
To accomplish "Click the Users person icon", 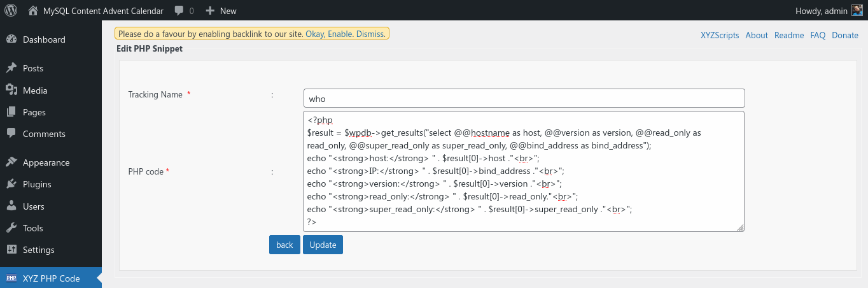I will click(x=11, y=206).
